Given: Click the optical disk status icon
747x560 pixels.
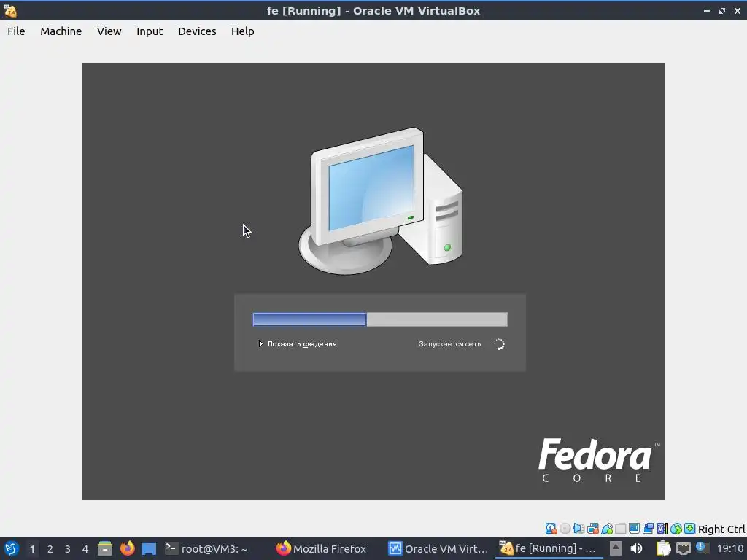Looking at the screenshot, I should click(565, 529).
